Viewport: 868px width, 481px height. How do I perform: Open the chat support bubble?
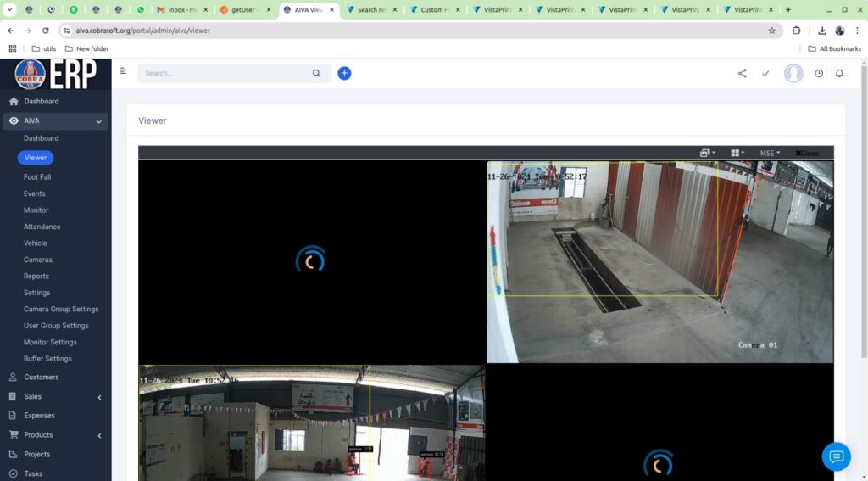[836, 457]
